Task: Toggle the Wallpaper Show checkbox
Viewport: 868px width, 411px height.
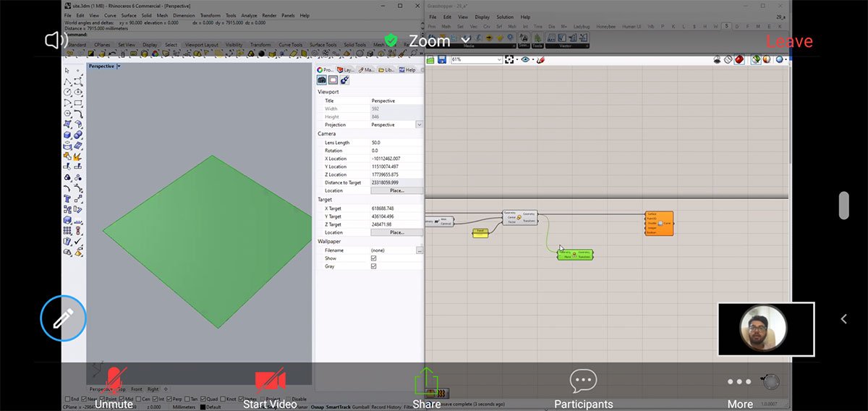Action: click(x=374, y=258)
